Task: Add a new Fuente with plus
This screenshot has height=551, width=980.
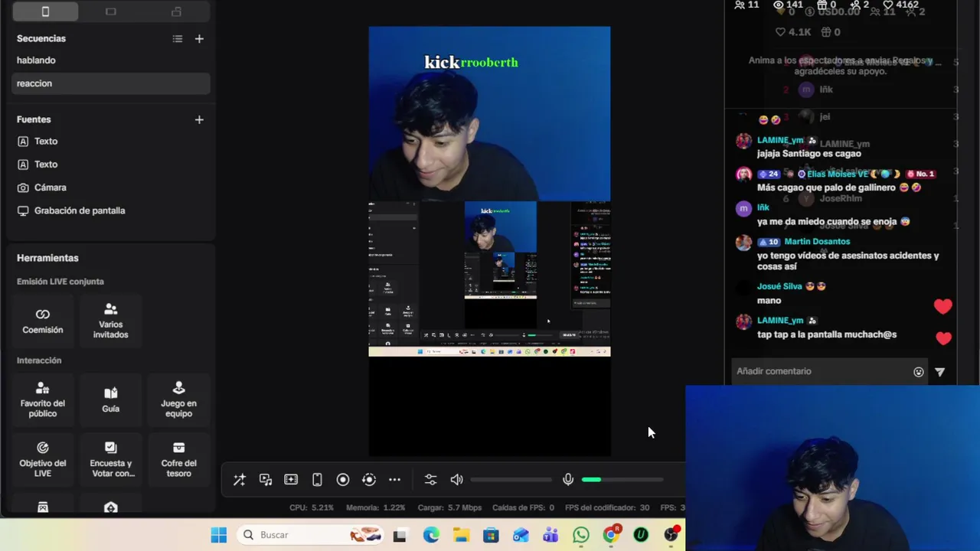Action: pyautogui.click(x=199, y=119)
